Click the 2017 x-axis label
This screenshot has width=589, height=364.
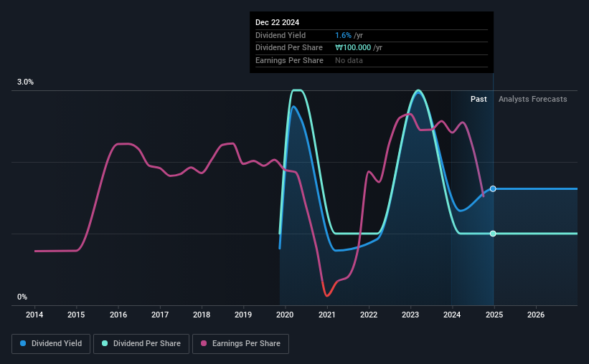tap(160, 315)
